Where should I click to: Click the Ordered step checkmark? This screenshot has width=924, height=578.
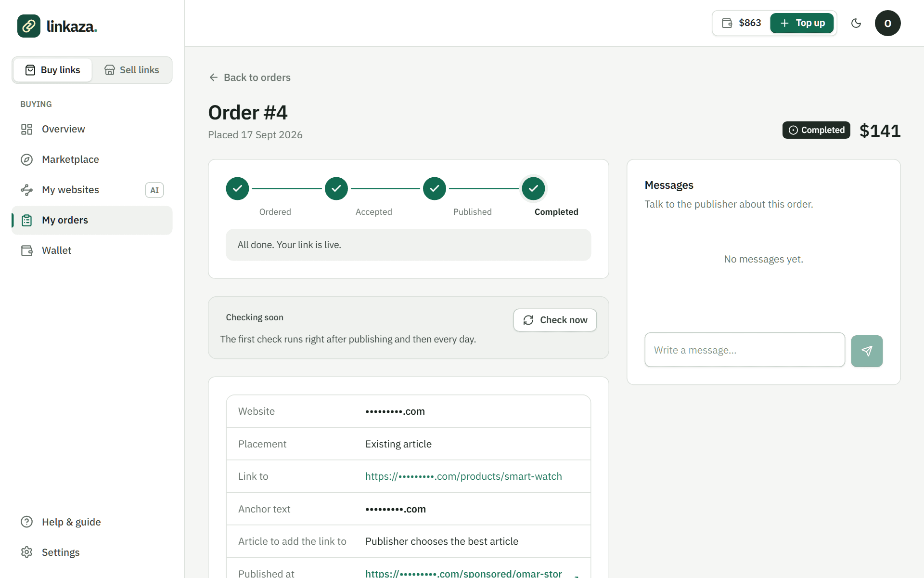237,188
